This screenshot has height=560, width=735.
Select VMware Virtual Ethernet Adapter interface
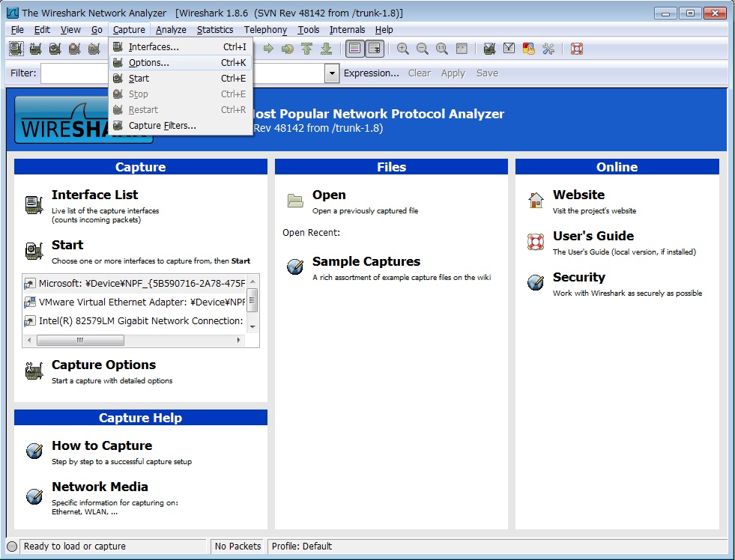(135, 302)
